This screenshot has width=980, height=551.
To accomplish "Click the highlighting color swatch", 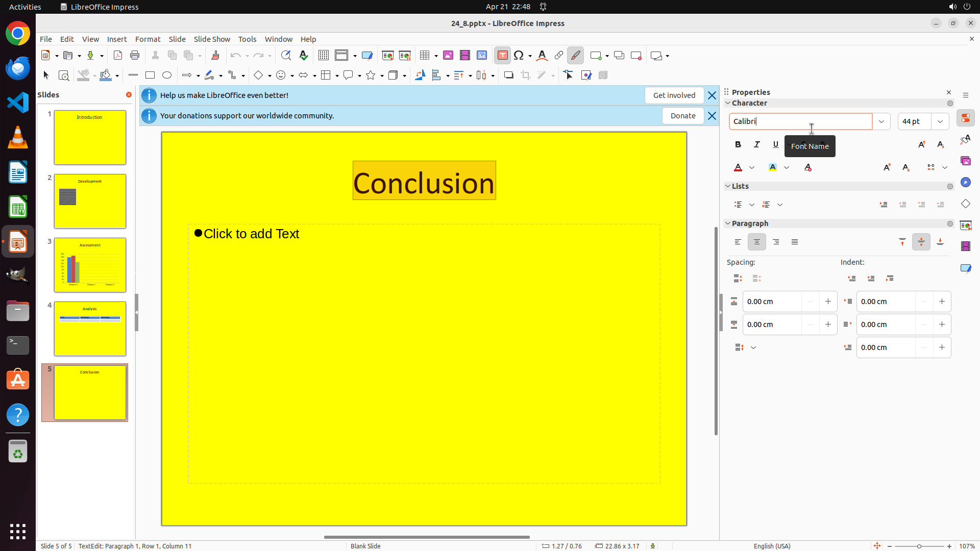I will pyautogui.click(x=773, y=167).
